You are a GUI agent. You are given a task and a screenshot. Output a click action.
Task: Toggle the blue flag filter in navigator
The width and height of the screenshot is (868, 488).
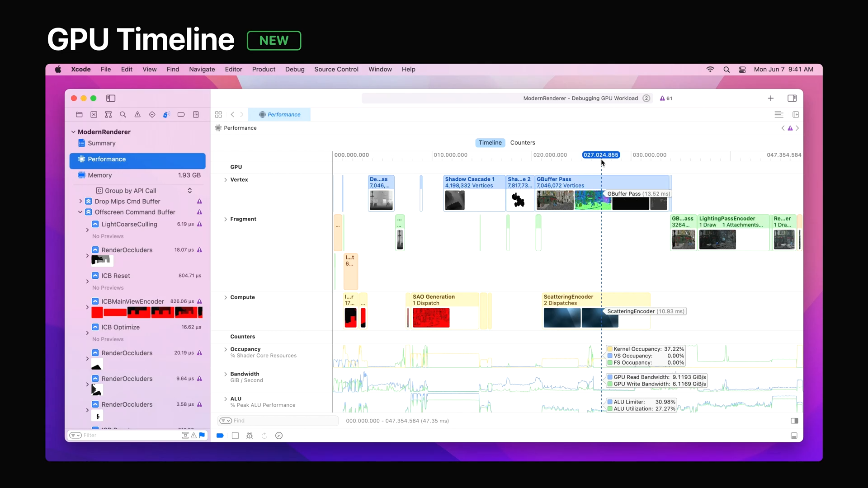[202, 435]
